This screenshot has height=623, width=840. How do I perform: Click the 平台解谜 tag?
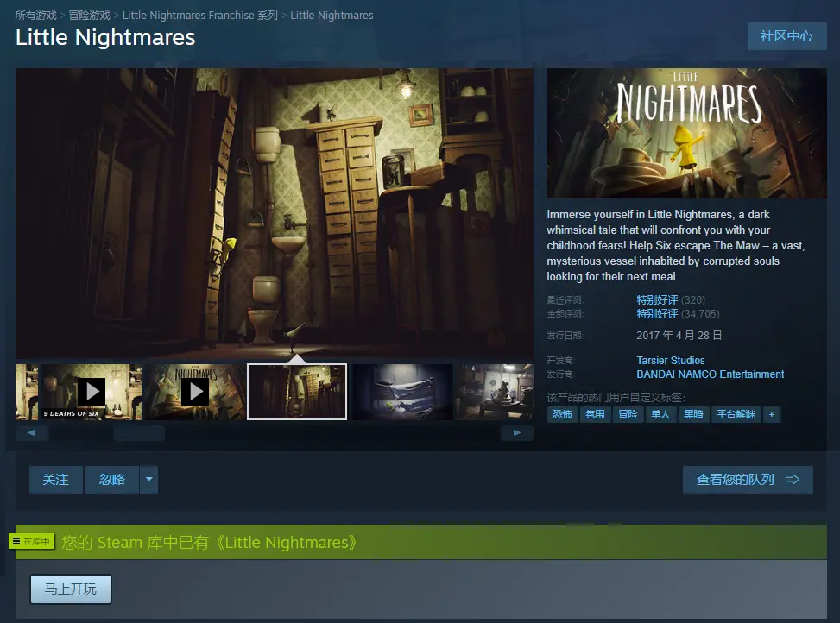pyautogui.click(x=736, y=414)
